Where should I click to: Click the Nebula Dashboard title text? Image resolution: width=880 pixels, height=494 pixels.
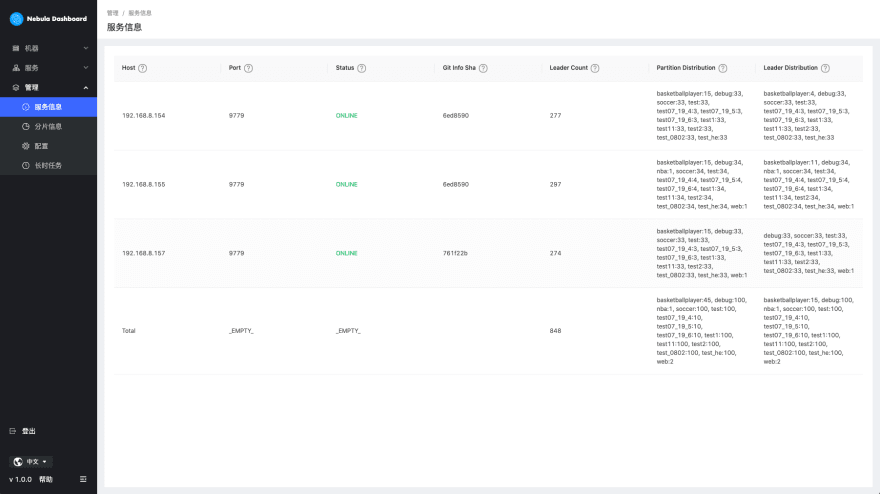click(x=57, y=19)
